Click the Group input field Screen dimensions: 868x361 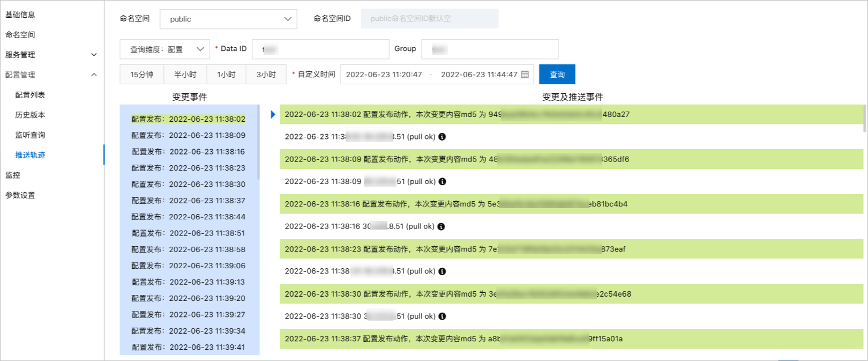click(x=490, y=49)
